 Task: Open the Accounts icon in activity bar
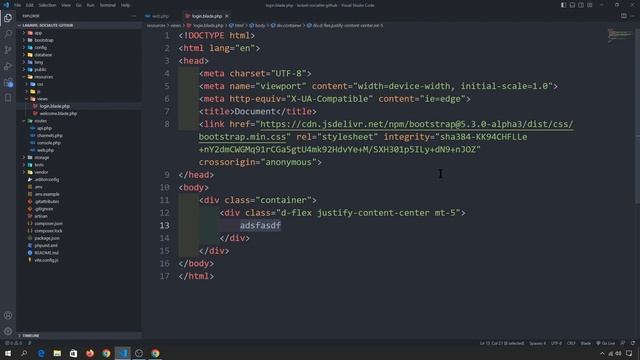click(x=8, y=316)
